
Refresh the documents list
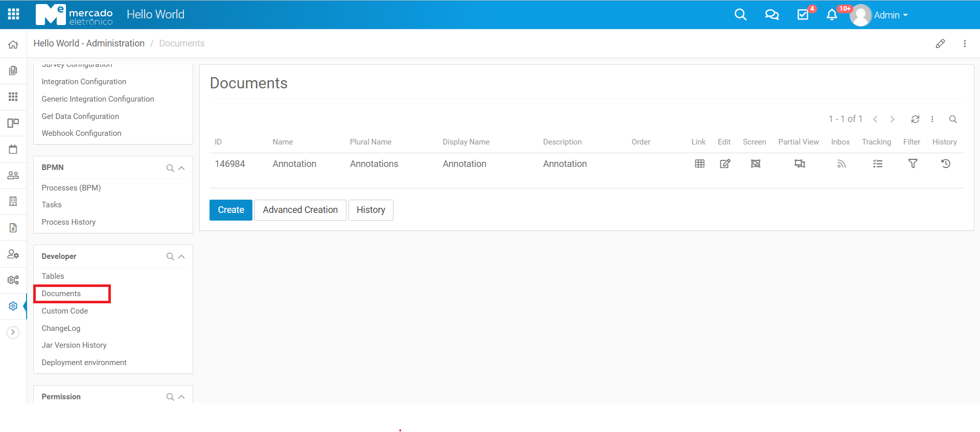click(x=915, y=119)
